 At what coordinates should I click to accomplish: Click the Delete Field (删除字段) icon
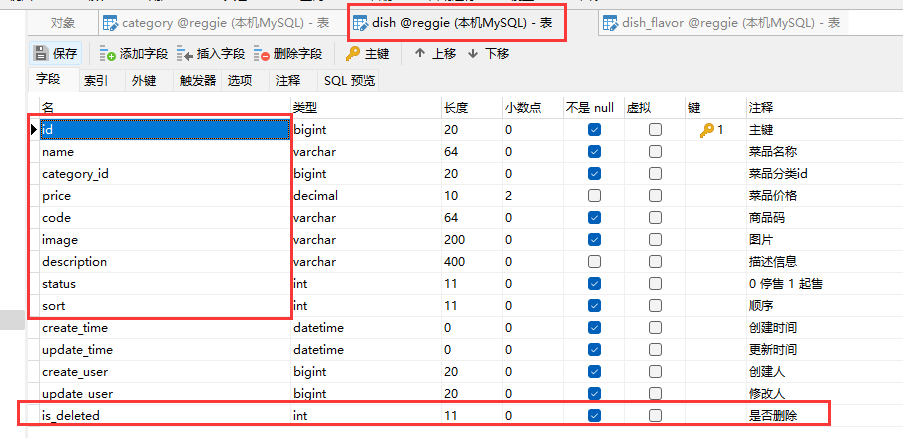262,54
